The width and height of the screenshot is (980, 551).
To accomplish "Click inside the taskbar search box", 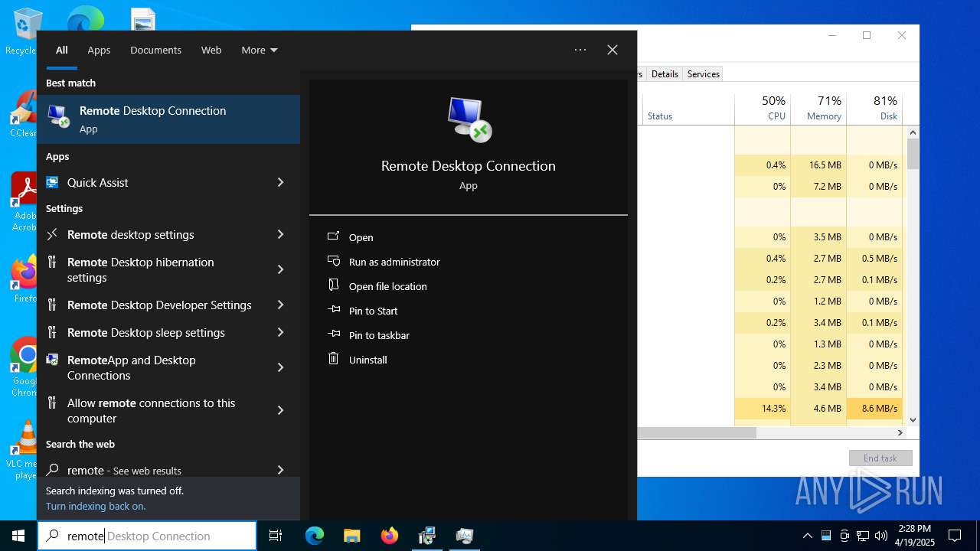I will 147,536.
